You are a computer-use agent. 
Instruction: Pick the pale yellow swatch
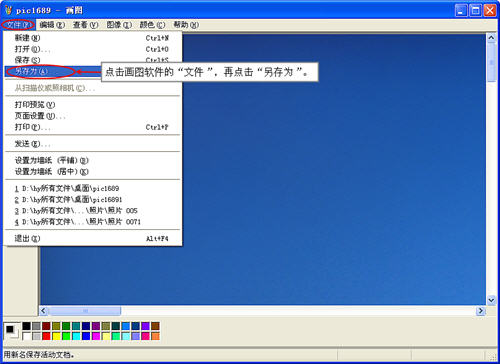[x=106, y=336]
